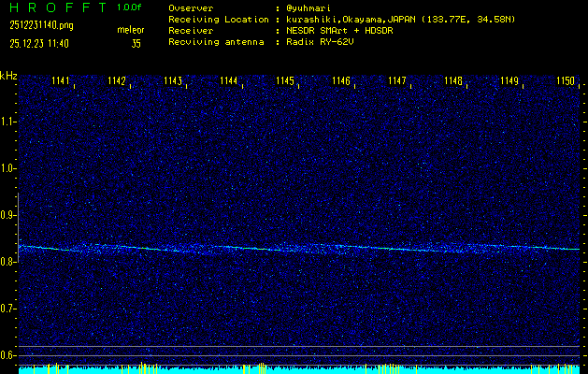Click the 1.1 kHz frequency label
This screenshot has width=588, height=374.
(8, 122)
